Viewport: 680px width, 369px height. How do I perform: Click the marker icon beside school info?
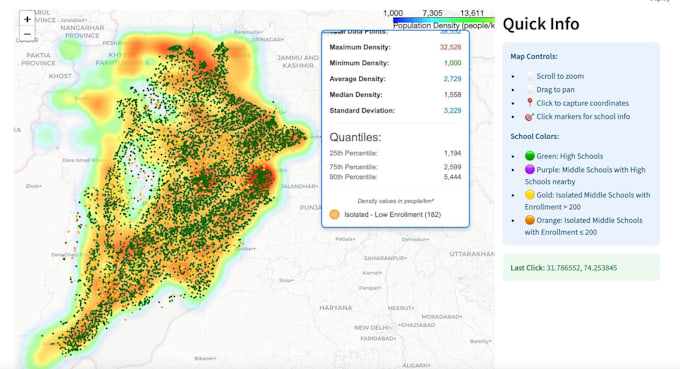(x=529, y=117)
